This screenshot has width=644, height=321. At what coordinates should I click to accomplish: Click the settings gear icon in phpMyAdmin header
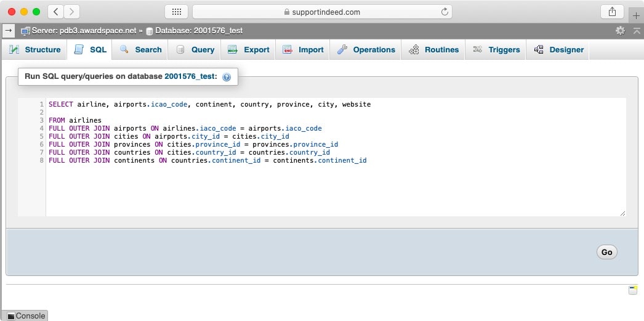point(620,30)
